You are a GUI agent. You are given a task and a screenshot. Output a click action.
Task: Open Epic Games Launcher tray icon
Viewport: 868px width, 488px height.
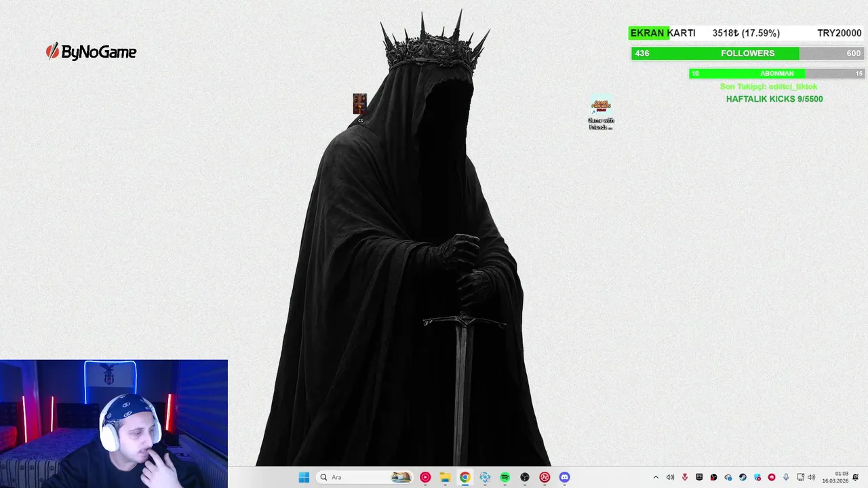(x=699, y=477)
